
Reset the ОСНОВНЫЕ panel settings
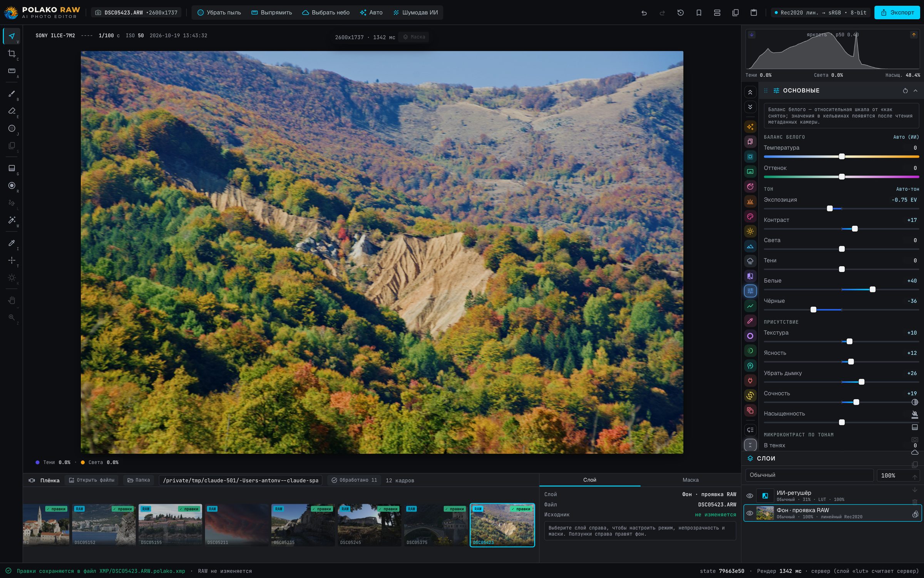tap(906, 91)
